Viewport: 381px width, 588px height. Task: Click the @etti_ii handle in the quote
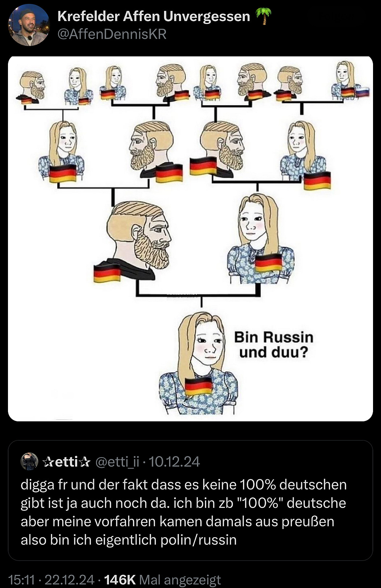[117, 462]
